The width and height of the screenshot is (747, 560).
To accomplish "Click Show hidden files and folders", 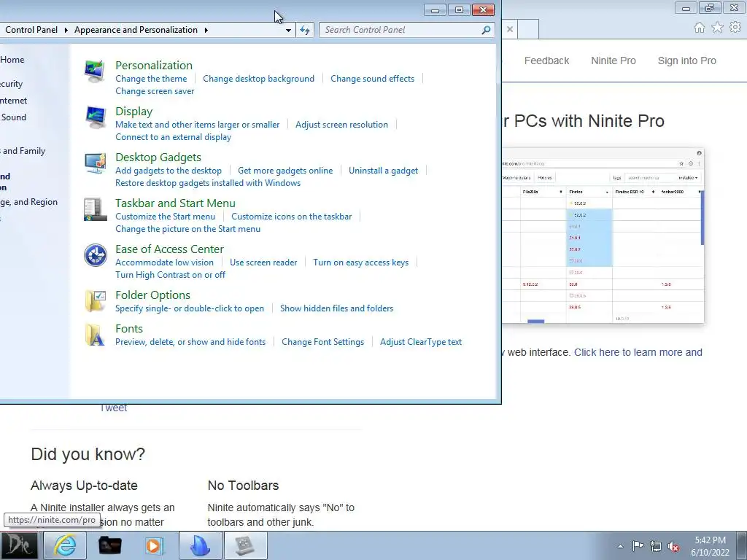I will (337, 308).
